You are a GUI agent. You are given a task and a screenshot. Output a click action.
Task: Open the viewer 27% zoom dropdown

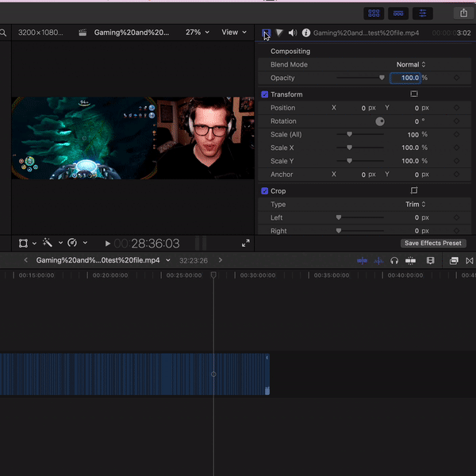pos(198,33)
